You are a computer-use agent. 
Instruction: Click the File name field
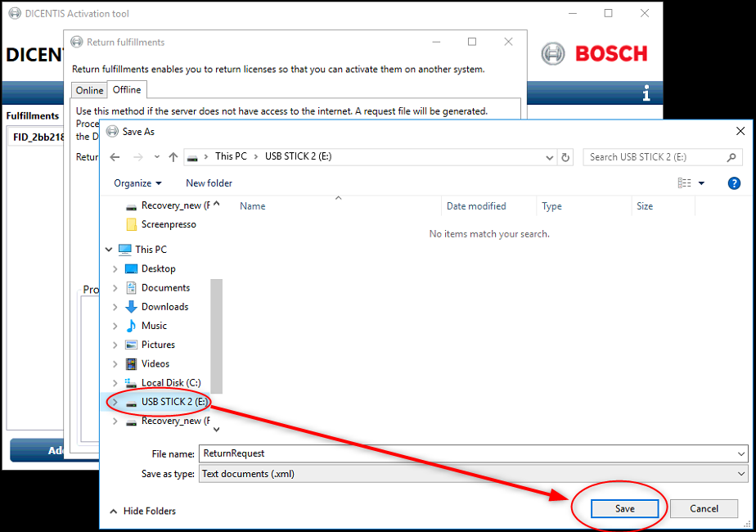tap(468, 453)
